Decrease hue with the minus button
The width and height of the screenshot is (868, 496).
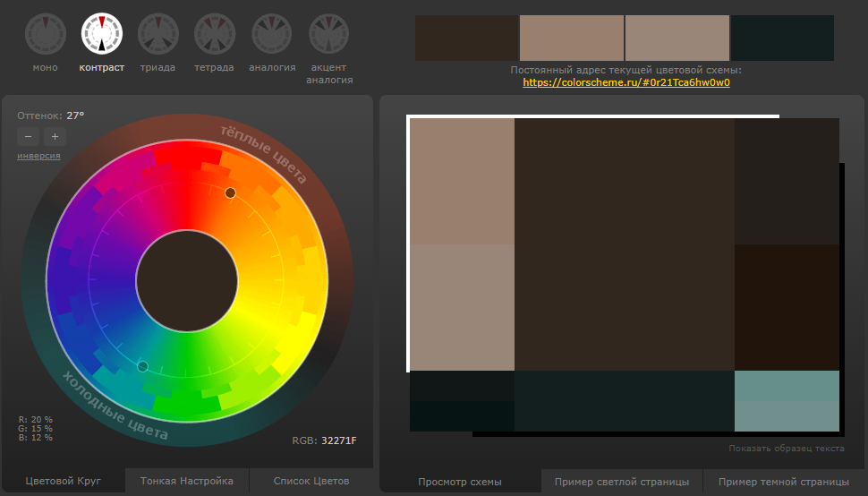point(29,136)
